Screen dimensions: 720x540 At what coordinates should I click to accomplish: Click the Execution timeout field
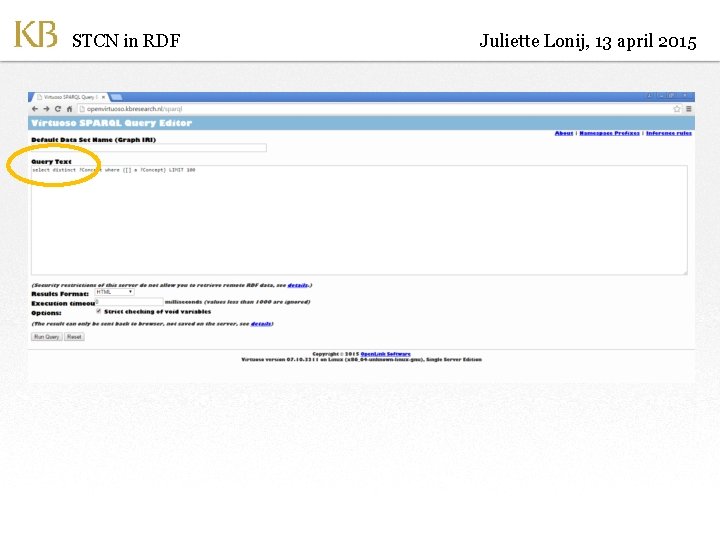click(x=129, y=302)
